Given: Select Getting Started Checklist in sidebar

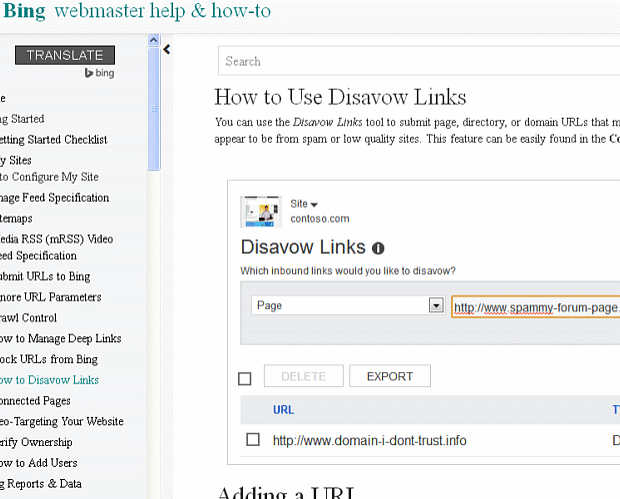Looking at the screenshot, I should (x=55, y=140).
